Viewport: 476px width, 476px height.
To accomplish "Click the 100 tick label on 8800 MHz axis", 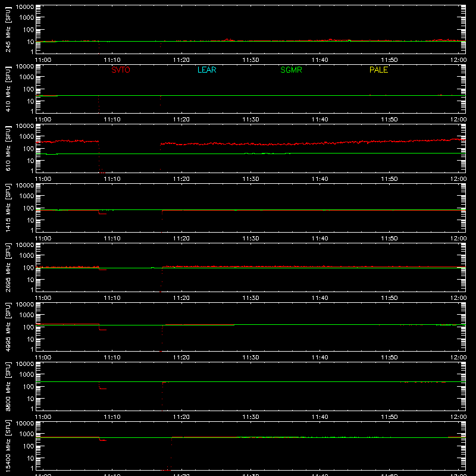I will point(29,387).
